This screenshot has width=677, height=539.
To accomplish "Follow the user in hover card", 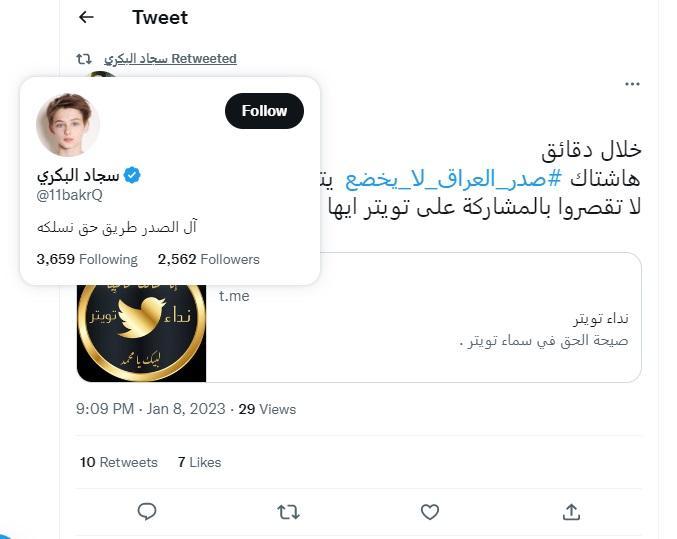I will [x=264, y=111].
